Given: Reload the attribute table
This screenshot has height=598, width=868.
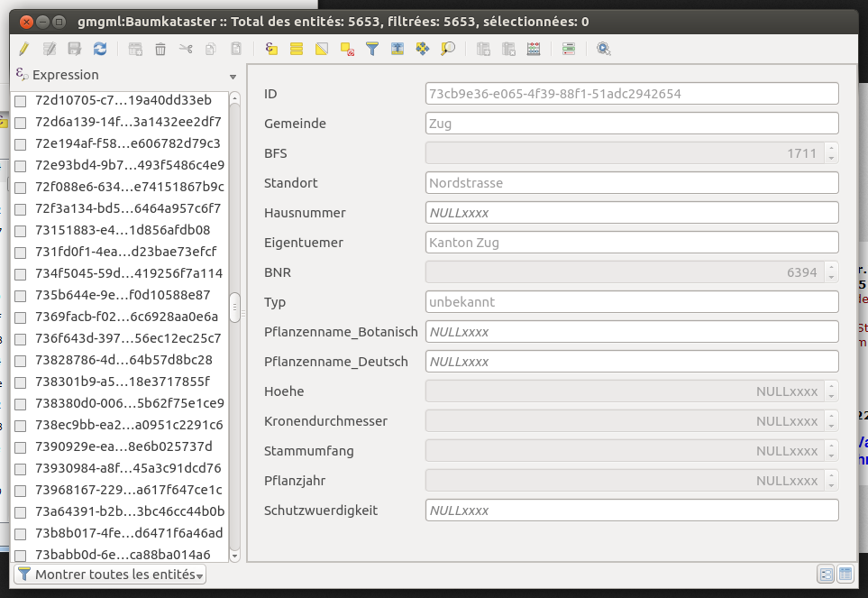Looking at the screenshot, I should click(100, 49).
